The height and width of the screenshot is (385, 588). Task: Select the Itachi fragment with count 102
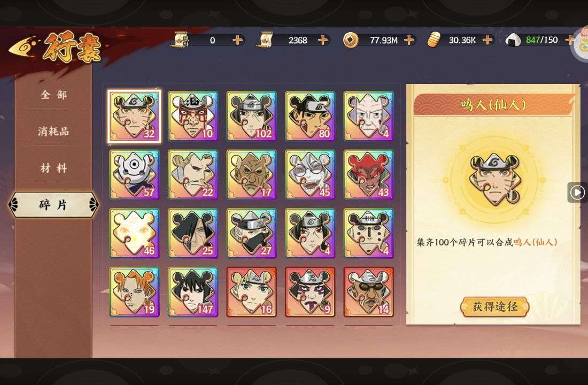tap(251, 117)
